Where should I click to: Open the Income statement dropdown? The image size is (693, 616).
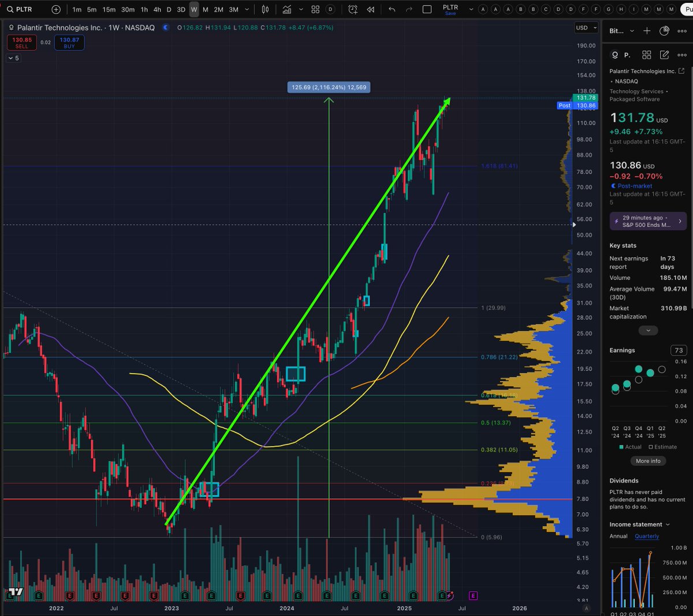coord(639,524)
